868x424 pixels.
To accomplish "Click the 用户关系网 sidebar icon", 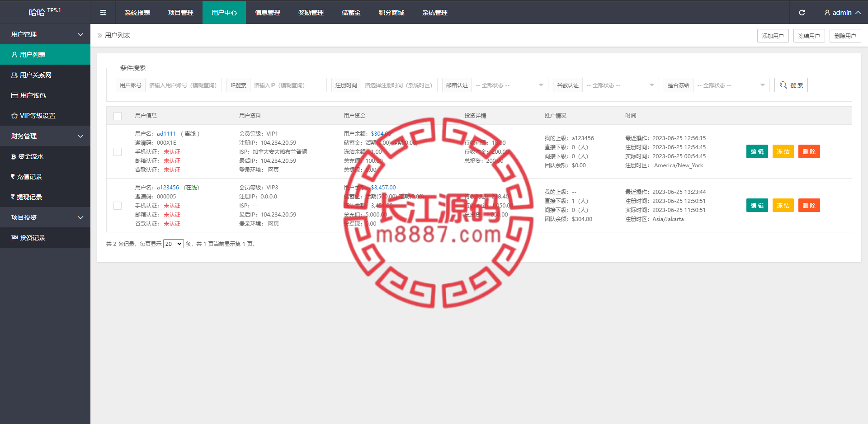I will (14, 75).
